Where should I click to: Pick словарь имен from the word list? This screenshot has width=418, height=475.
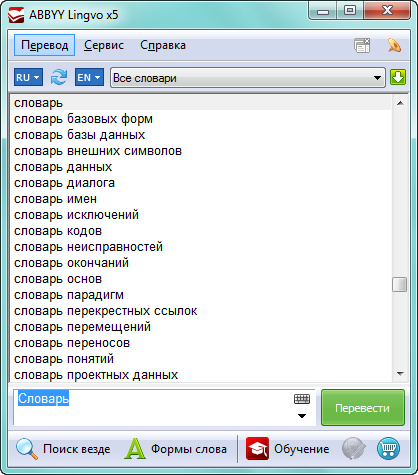coord(201,199)
